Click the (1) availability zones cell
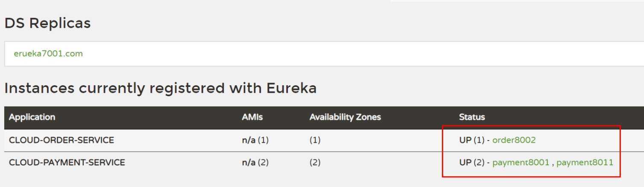 (315, 140)
